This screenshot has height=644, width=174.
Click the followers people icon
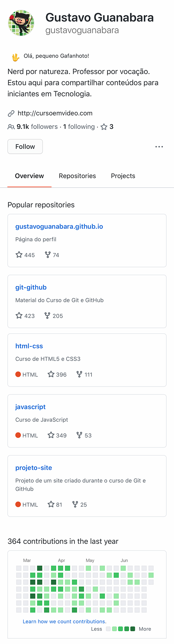pos(11,127)
